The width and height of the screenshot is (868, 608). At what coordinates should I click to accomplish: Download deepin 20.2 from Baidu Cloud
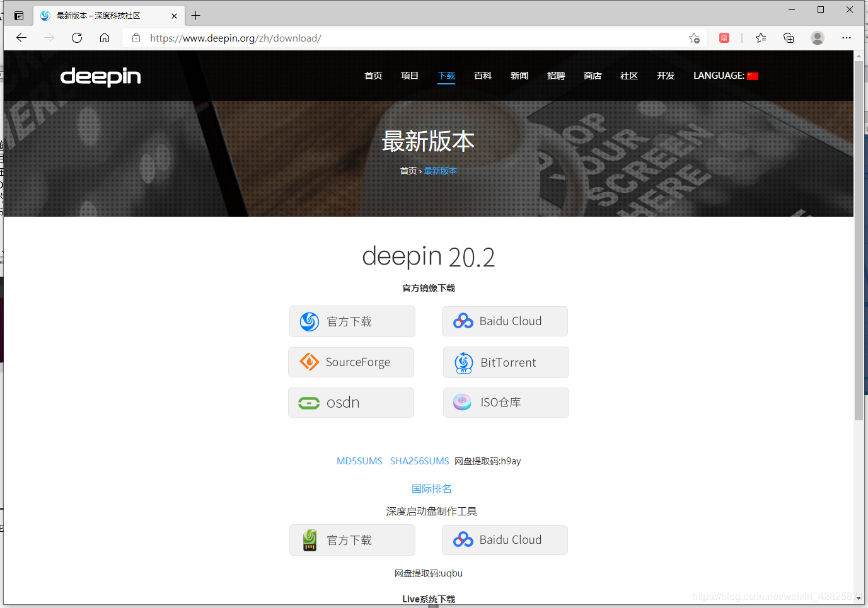tap(505, 321)
